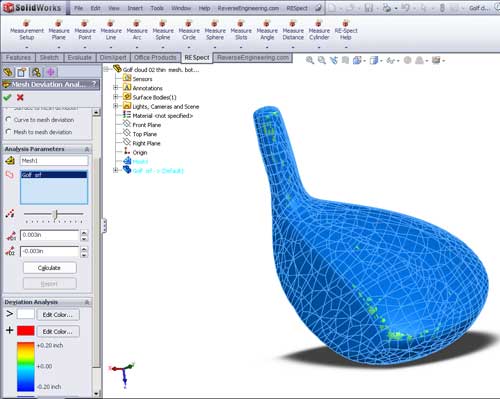500x399 pixels.
Task: Switch to ReverseEngineering.com tab
Action: [253, 57]
